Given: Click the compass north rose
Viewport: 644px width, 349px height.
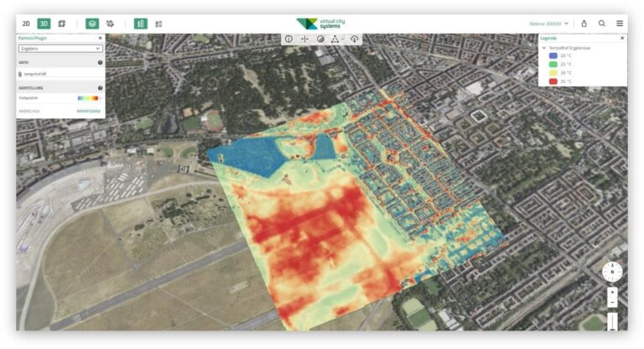Looking at the screenshot, I should pos(612,272).
